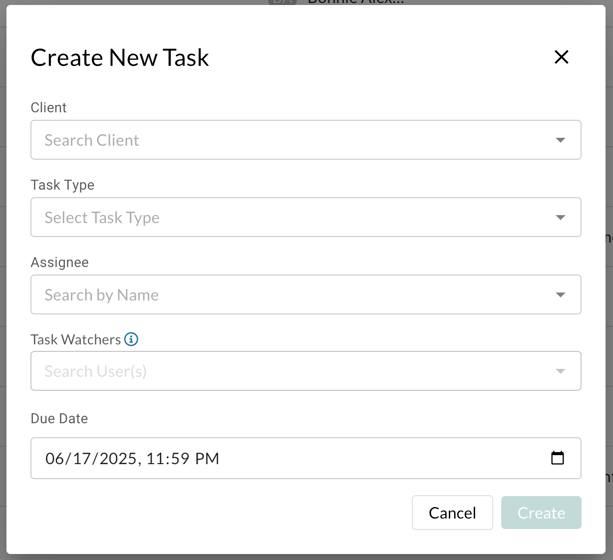
Task: Click the Client label
Action: pos(48,107)
